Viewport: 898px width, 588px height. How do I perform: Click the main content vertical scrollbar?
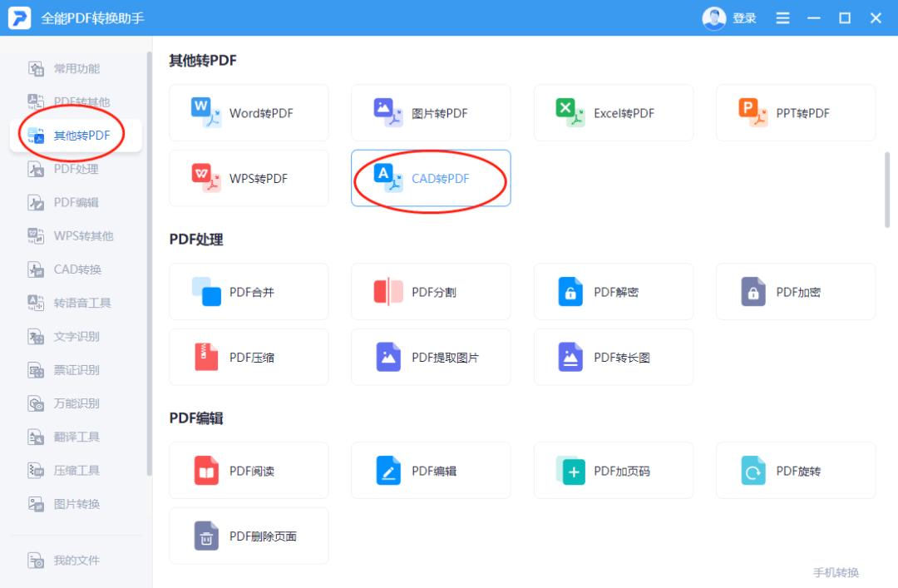(886, 190)
